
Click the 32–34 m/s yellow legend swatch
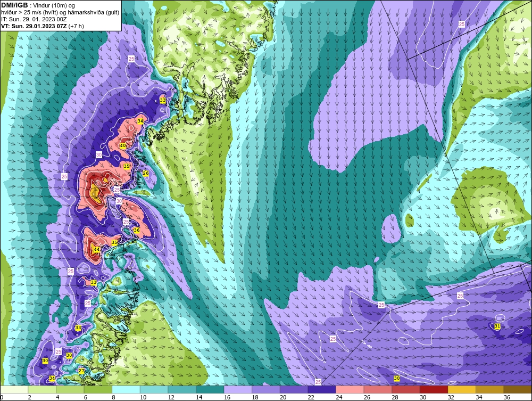(x=462, y=389)
